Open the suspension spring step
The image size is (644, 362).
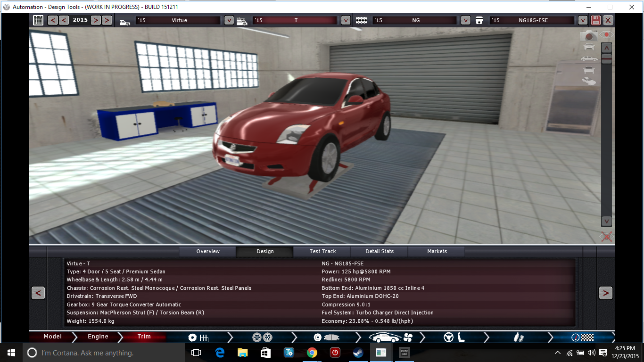coord(518,337)
